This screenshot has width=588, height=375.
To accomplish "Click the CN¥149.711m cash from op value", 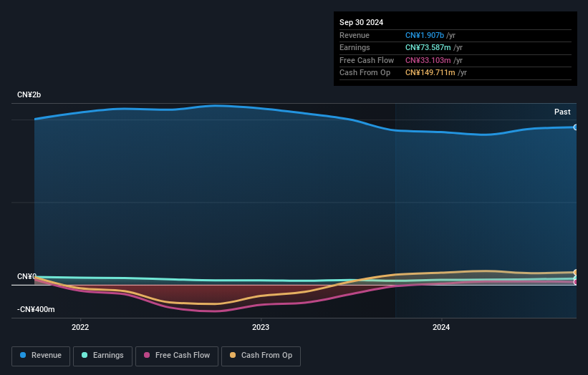I will pyautogui.click(x=430, y=73).
